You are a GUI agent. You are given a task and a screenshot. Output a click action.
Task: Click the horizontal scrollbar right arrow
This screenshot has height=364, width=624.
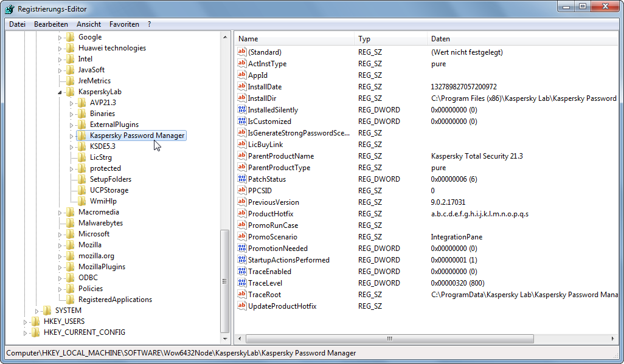pos(612,338)
